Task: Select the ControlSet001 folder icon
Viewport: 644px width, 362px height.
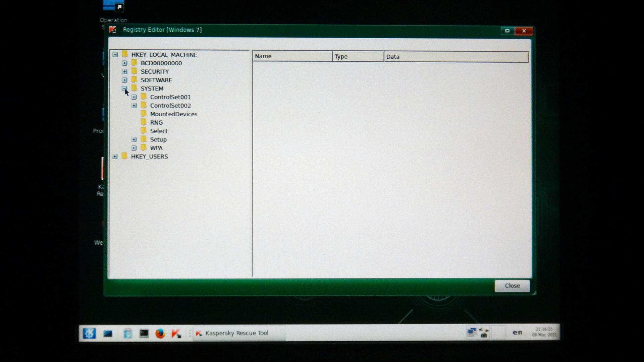Action: tap(144, 97)
